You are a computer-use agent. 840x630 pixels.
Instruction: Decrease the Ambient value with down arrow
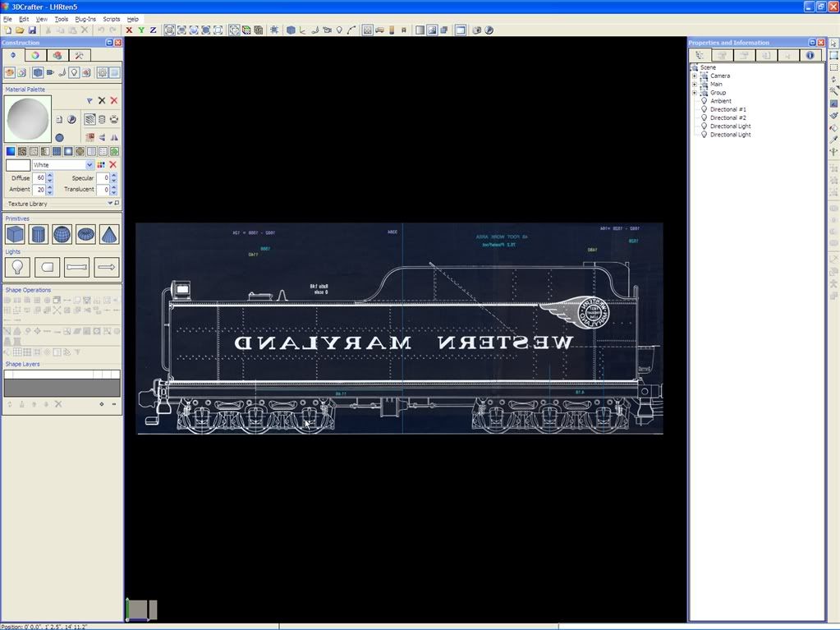(x=50, y=192)
